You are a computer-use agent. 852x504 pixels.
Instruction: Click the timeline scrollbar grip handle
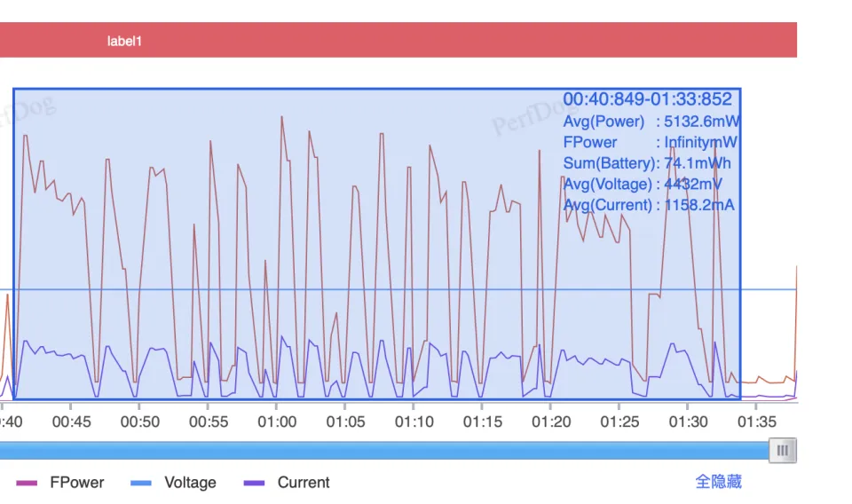pyautogui.click(x=782, y=451)
